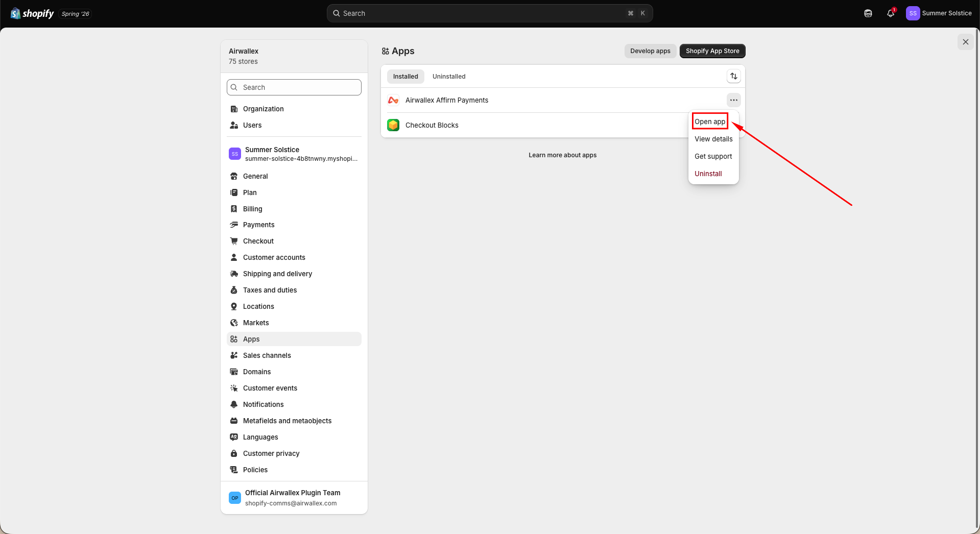Select Open app from the context menu
This screenshot has height=534, width=980.
(710, 122)
